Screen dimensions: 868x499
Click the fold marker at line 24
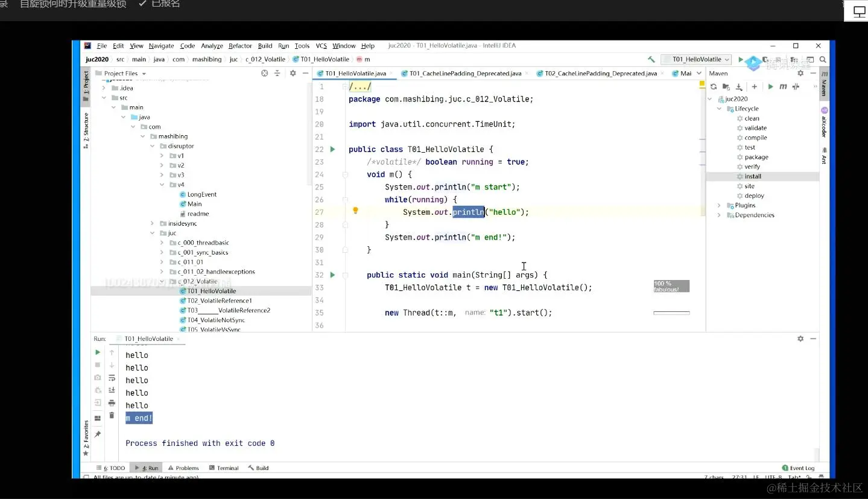coord(345,174)
